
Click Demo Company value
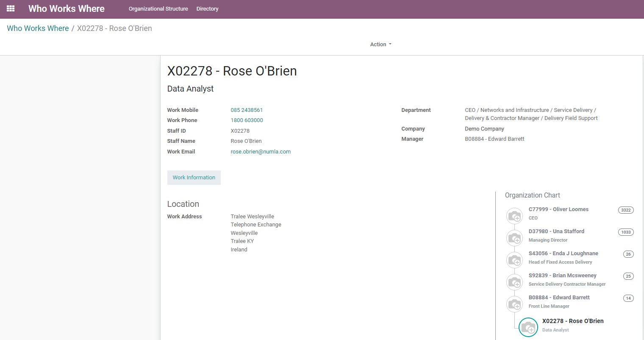tap(484, 129)
